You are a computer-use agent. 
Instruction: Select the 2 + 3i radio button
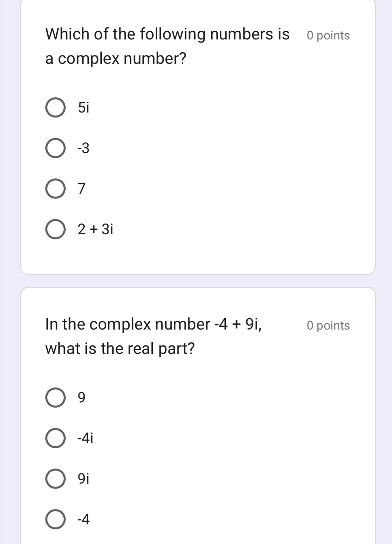point(55,229)
